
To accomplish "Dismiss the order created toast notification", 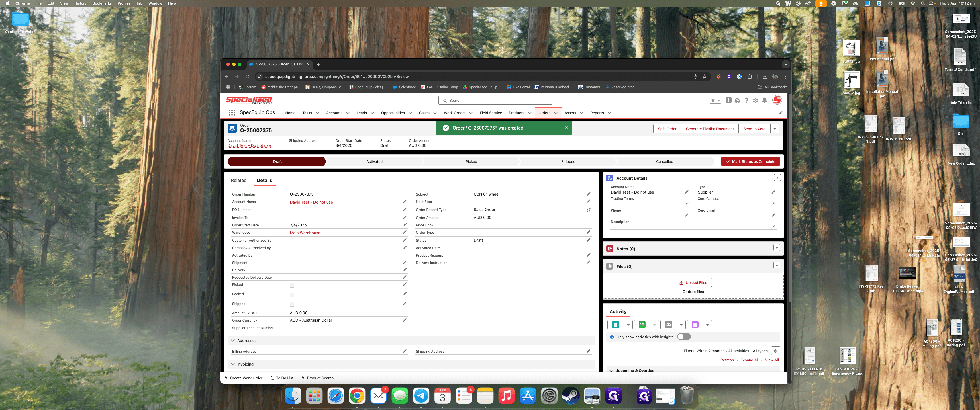I will point(566,127).
